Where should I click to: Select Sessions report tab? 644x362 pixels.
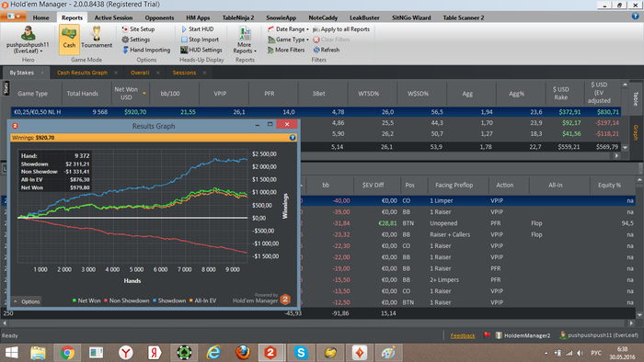coord(184,73)
